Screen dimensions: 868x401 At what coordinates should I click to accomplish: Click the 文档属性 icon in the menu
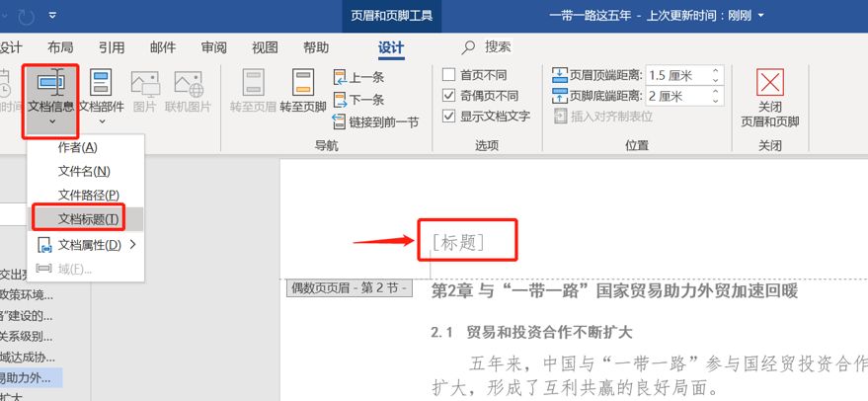tap(44, 244)
